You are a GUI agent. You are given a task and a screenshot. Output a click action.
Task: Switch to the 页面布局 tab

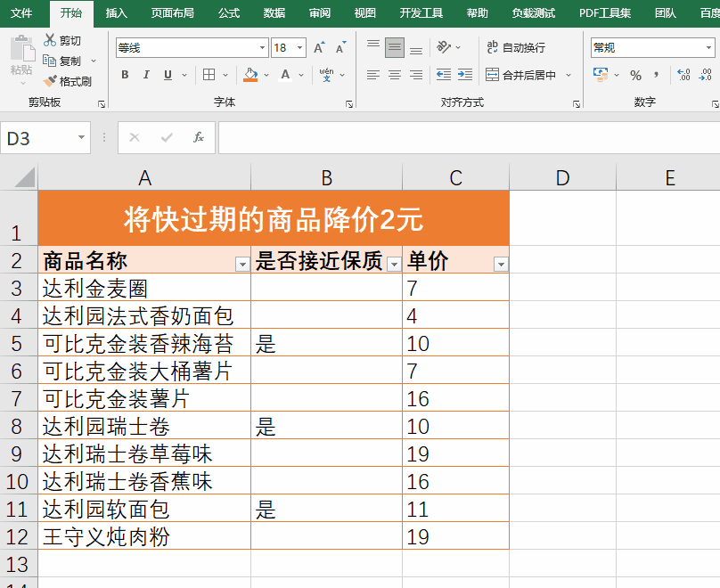[173, 12]
